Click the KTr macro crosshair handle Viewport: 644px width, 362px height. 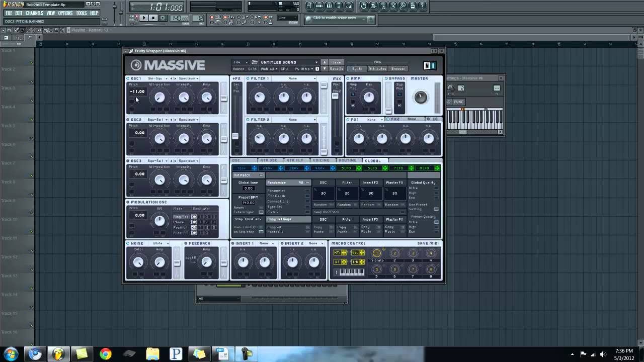345,253
